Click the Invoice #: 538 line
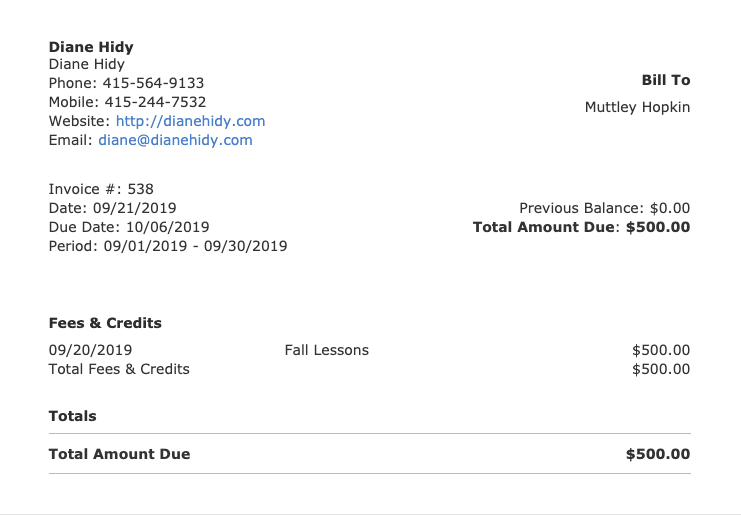This screenshot has height=515, width=741. (x=101, y=189)
